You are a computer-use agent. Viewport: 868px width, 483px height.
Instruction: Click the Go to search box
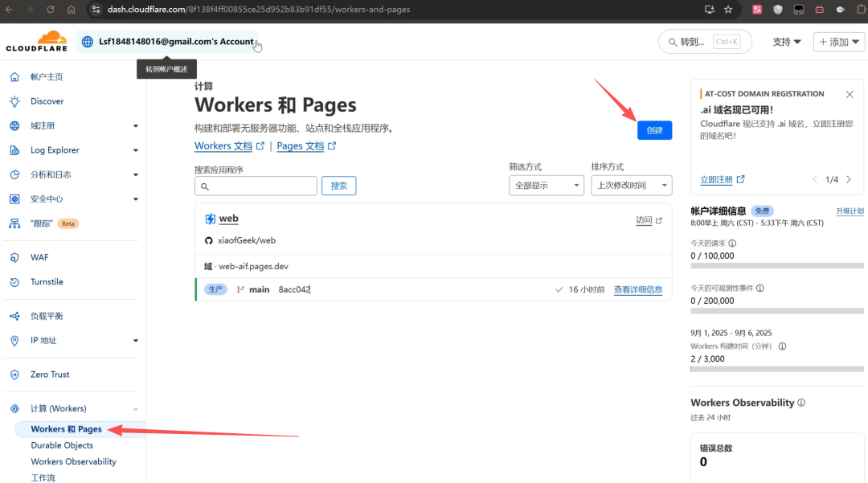pos(705,42)
